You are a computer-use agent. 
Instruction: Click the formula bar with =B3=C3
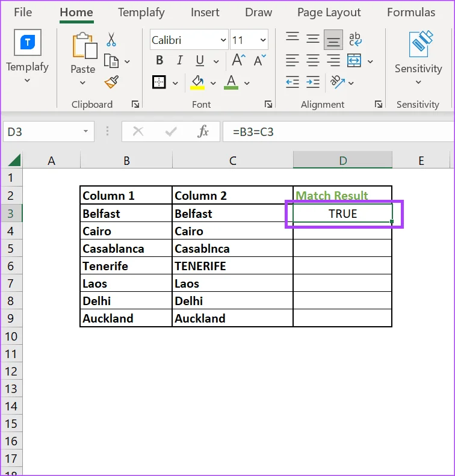pos(338,132)
